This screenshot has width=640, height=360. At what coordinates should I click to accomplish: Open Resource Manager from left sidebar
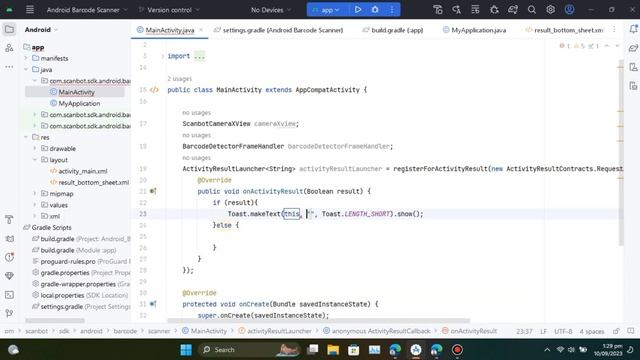(x=9, y=48)
